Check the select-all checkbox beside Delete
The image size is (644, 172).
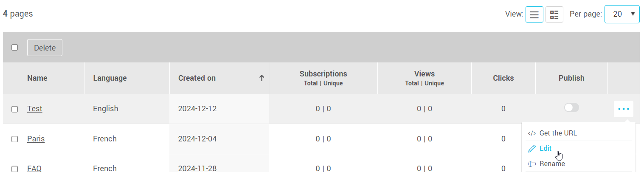click(x=15, y=48)
